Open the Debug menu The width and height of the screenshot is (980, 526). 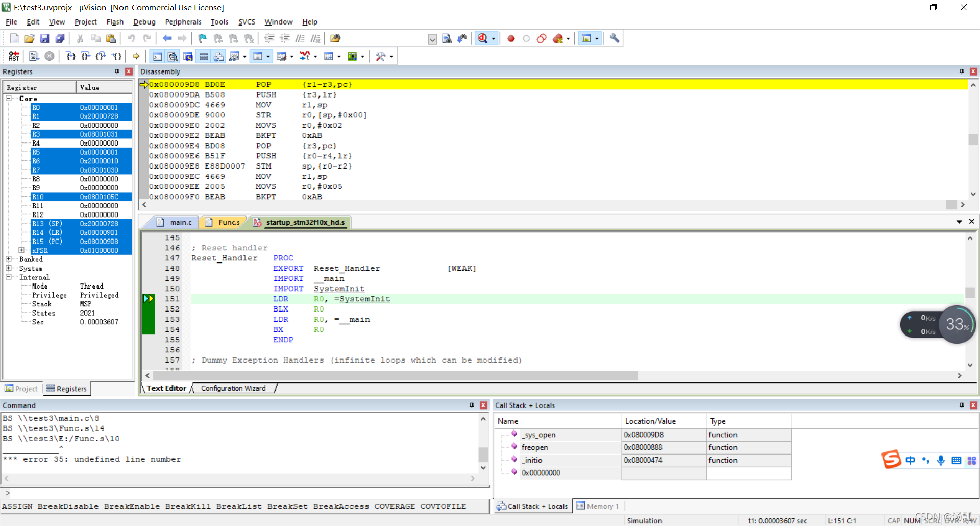pyautogui.click(x=144, y=22)
